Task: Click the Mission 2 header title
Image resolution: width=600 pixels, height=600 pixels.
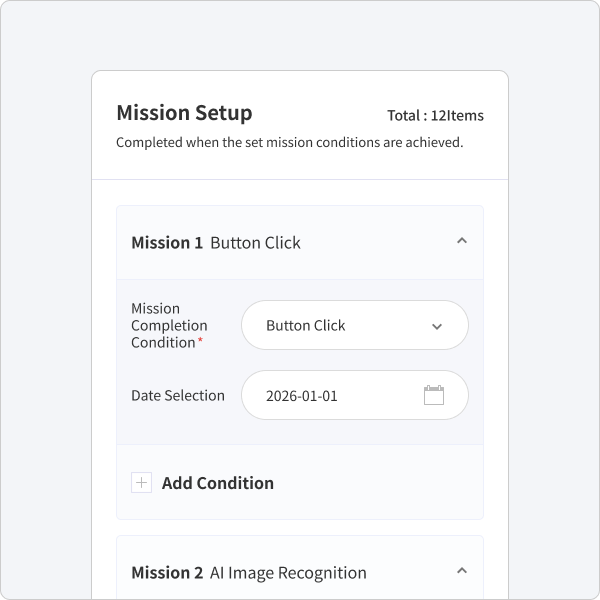Action: click(x=167, y=572)
